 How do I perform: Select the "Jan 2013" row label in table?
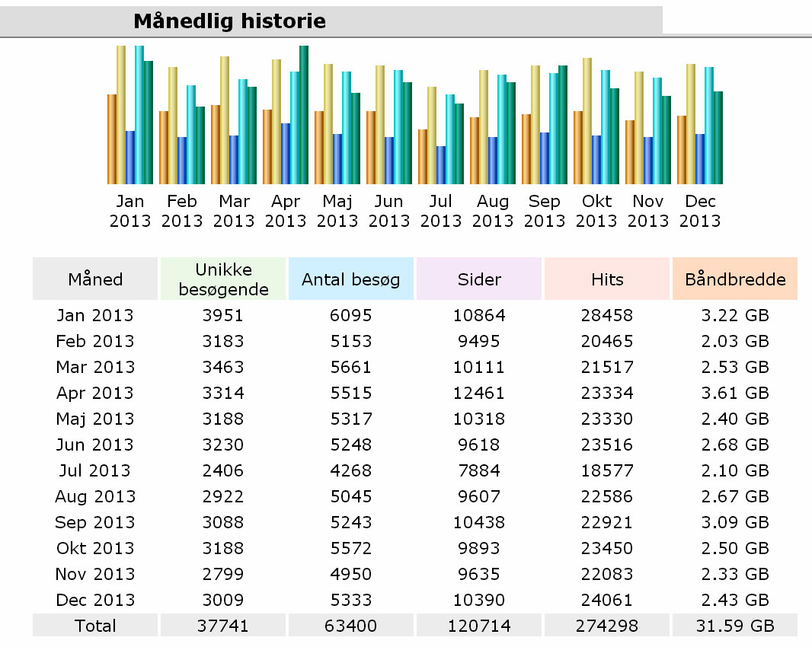(x=95, y=315)
